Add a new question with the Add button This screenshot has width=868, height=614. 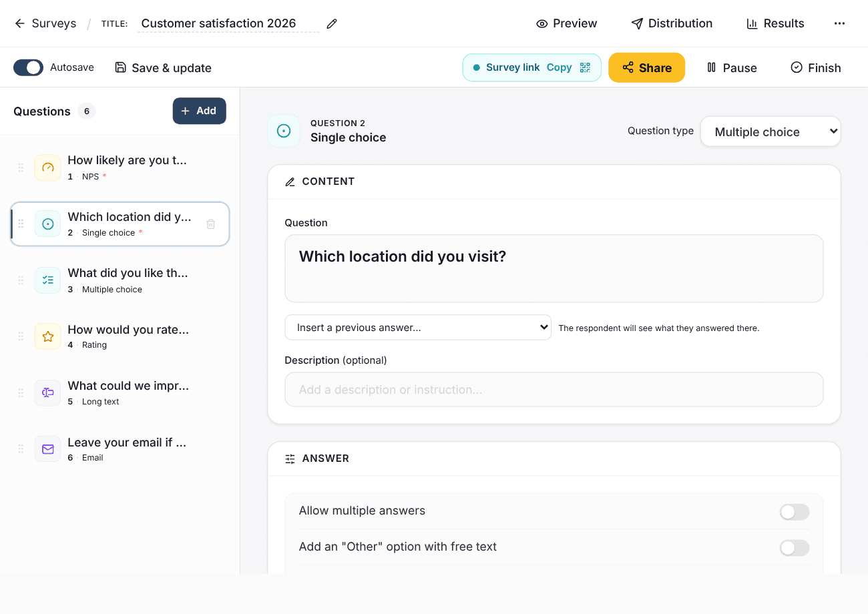(199, 111)
